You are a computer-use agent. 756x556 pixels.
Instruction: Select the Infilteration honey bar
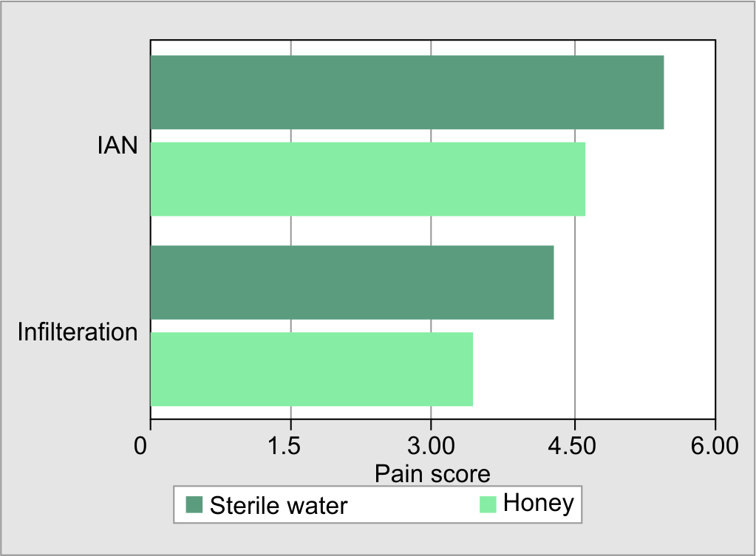311,369
